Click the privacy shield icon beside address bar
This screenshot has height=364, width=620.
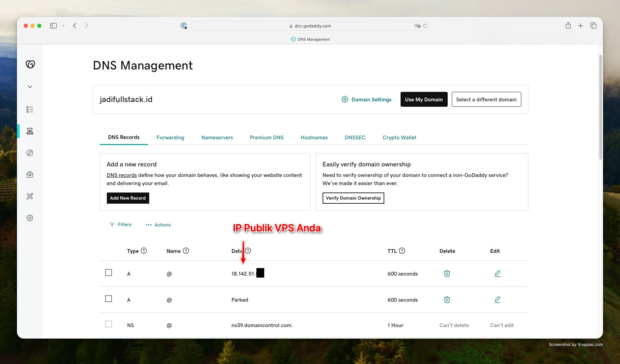click(x=183, y=26)
